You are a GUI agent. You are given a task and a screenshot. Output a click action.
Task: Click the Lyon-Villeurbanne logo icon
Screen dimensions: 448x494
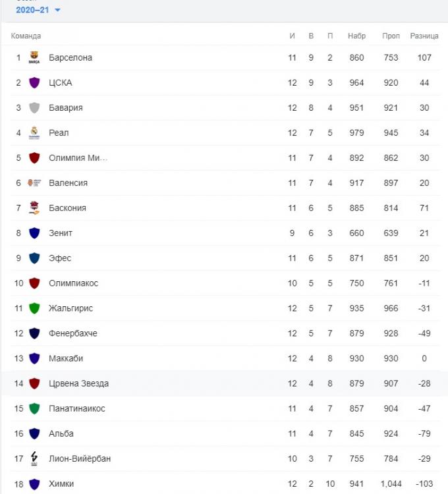[34, 458]
